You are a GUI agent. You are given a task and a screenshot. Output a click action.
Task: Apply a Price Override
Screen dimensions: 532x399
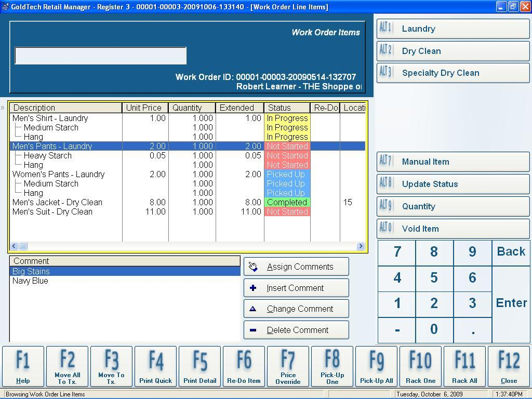pos(288,366)
